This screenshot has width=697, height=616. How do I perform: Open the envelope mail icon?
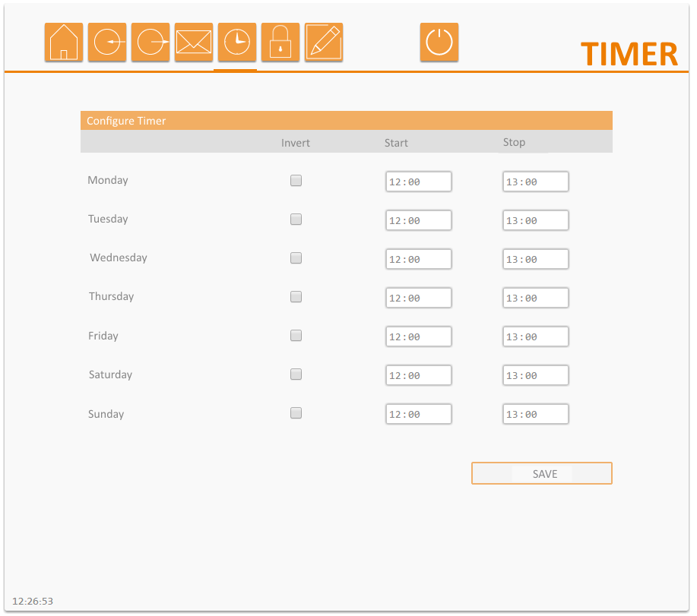coord(194,43)
